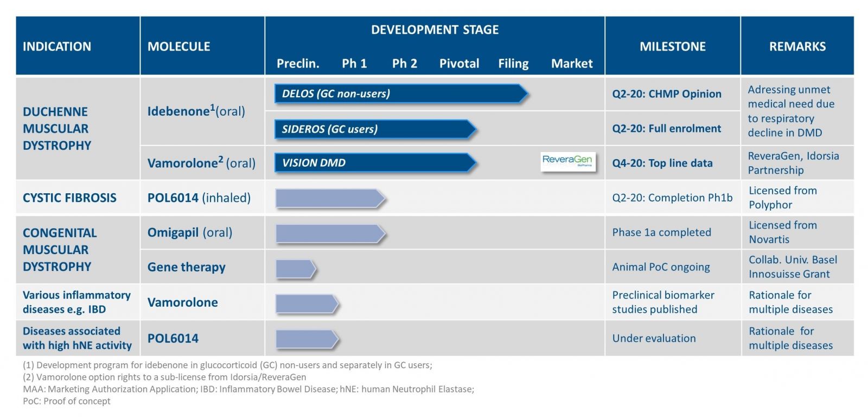Click the Market stage label
868x417 pixels.
click(572, 64)
